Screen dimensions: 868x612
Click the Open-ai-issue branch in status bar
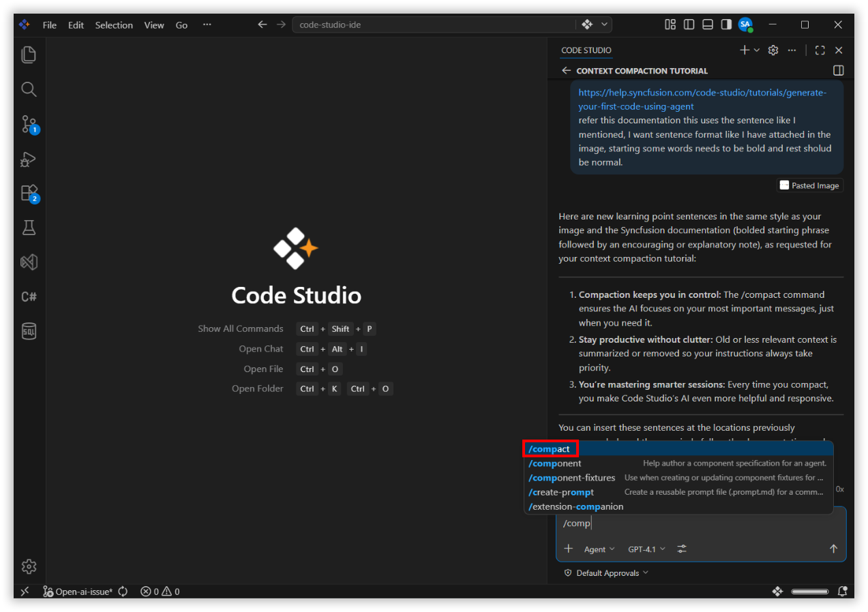(78, 591)
